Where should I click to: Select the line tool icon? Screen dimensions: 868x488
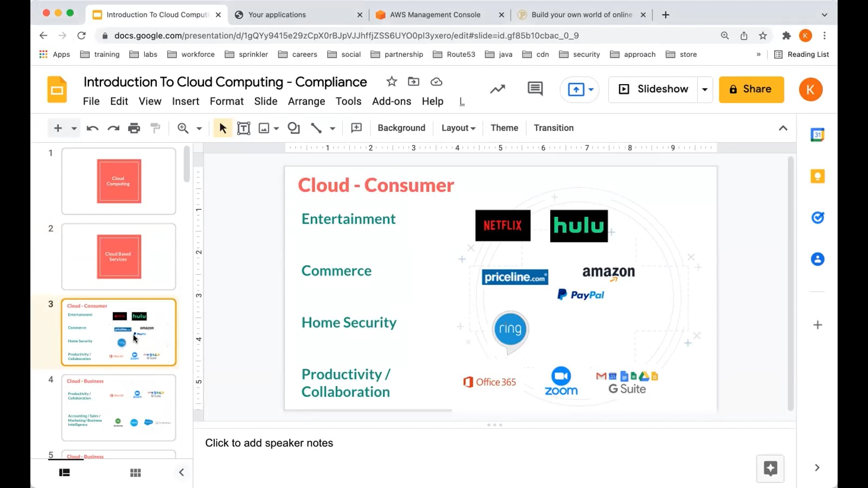click(316, 129)
